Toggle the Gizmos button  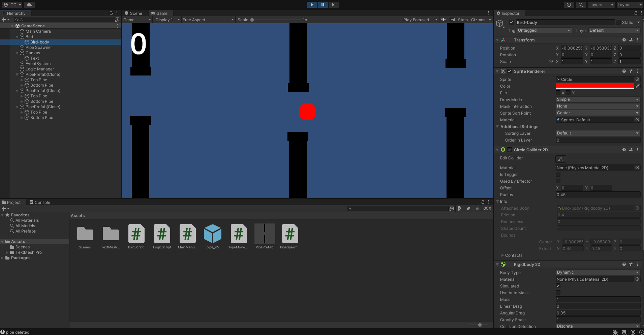478,20
